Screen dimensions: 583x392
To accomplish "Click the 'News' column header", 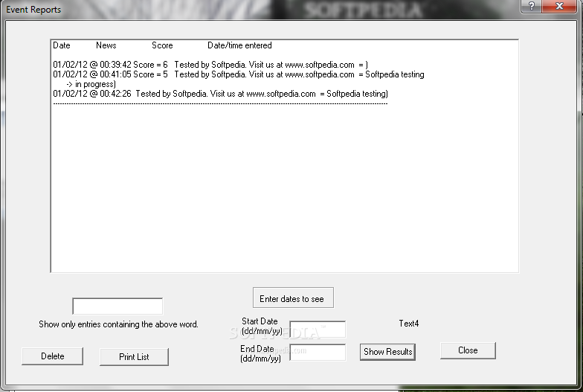I will tap(106, 45).
